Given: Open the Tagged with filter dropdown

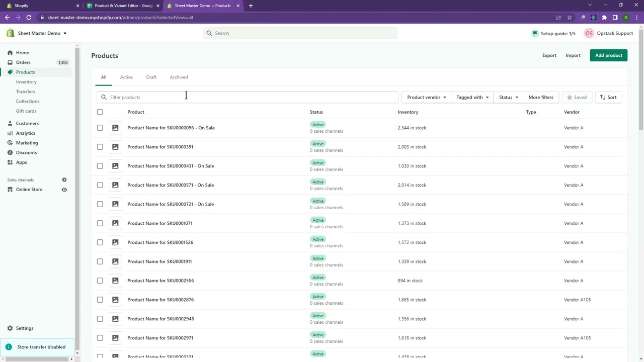Looking at the screenshot, I should (x=472, y=98).
